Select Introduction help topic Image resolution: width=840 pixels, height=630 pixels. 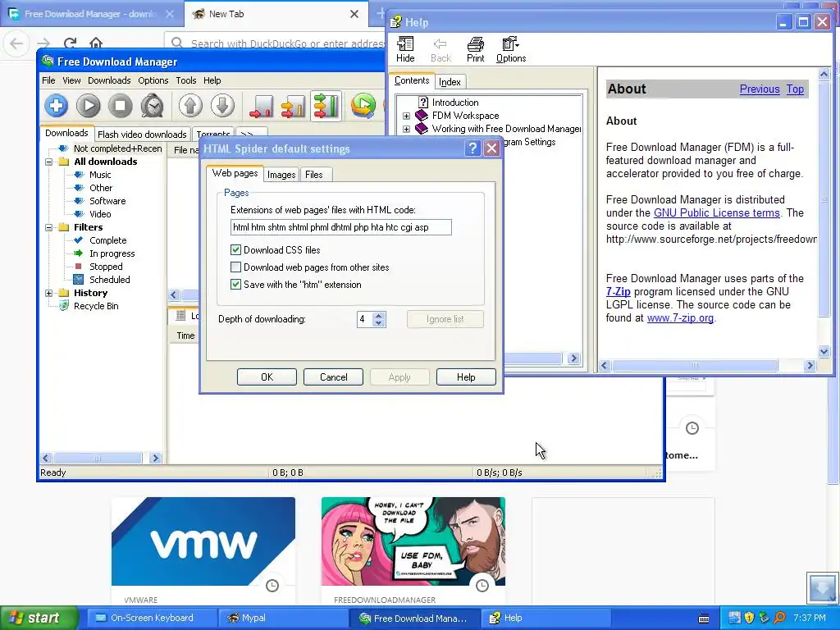coord(454,103)
